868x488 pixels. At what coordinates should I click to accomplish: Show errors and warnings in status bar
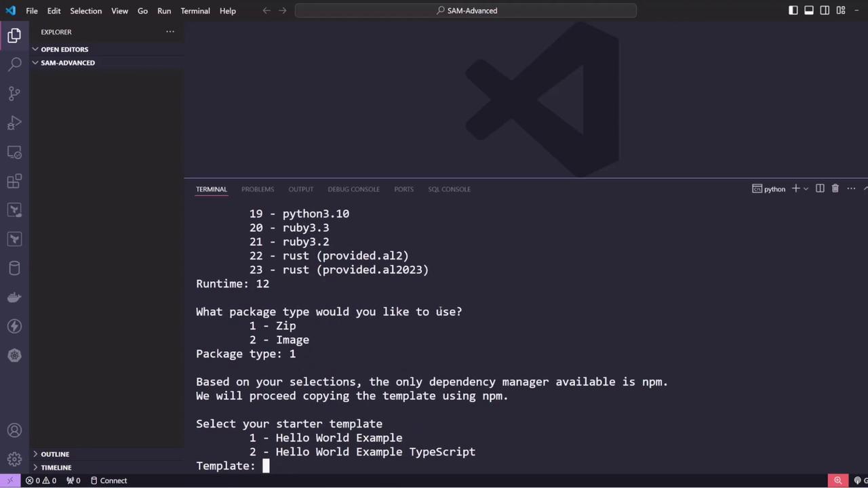click(41, 481)
